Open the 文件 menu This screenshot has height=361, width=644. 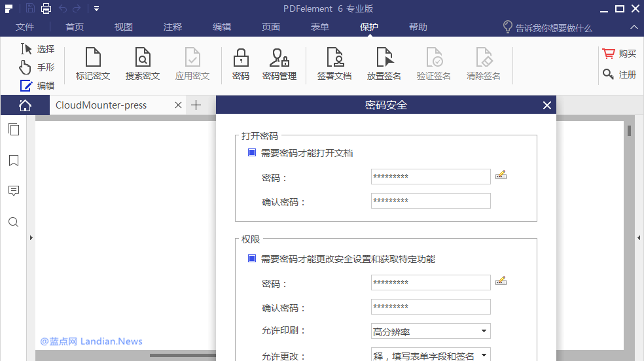tap(25, 27)
